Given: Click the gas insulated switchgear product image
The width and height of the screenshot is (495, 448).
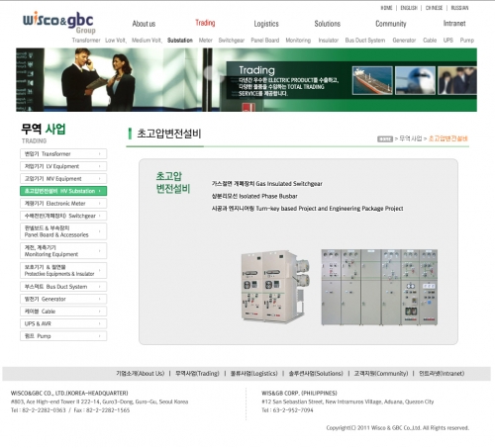Looking at the screenshot, I should (x=275, y=286).
